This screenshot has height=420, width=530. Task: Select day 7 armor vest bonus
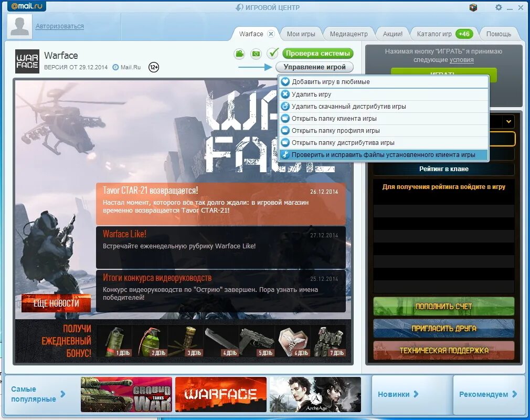328,341
